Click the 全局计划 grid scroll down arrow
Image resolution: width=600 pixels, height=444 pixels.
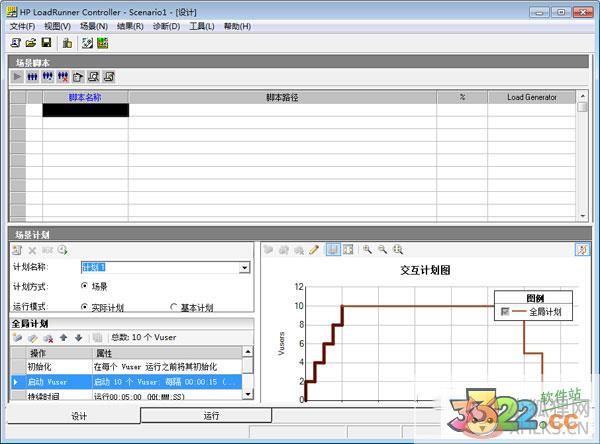pyautogui.click(x=248, y=394)
